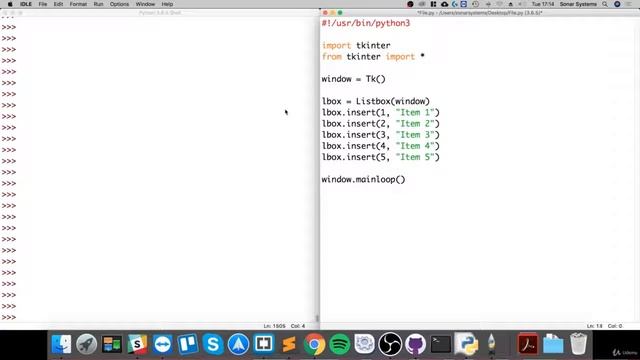
Task: Click the shebang line #!/usr/bin/python3
Action: coord(366,23)
